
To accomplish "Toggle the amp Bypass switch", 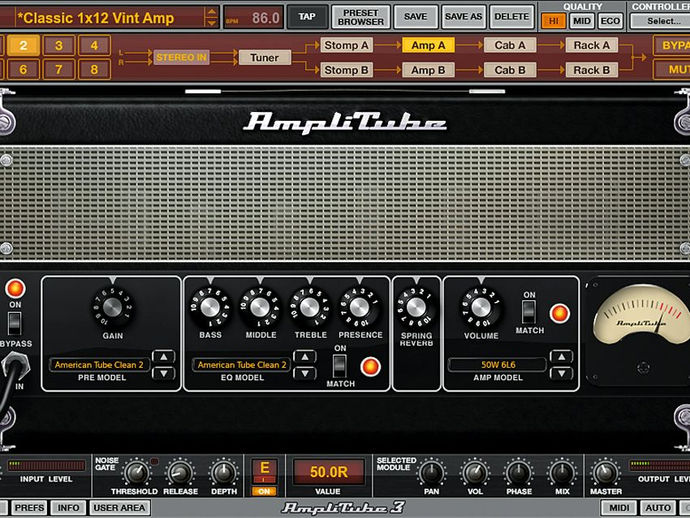I will (x=15, y=323).
